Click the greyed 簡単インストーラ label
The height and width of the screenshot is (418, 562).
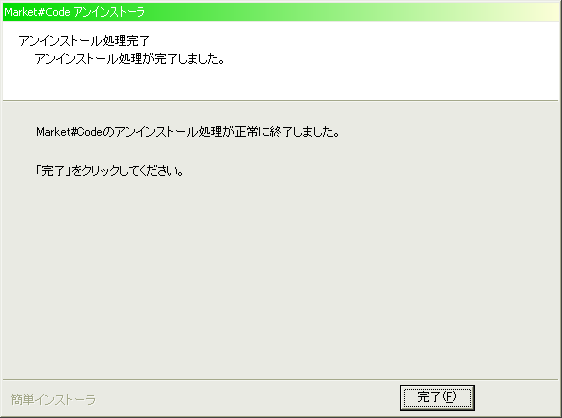(x=53, y=399)
